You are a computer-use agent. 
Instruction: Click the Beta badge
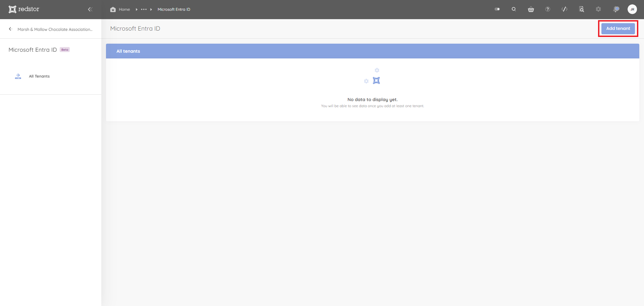[x=65, y=50]
